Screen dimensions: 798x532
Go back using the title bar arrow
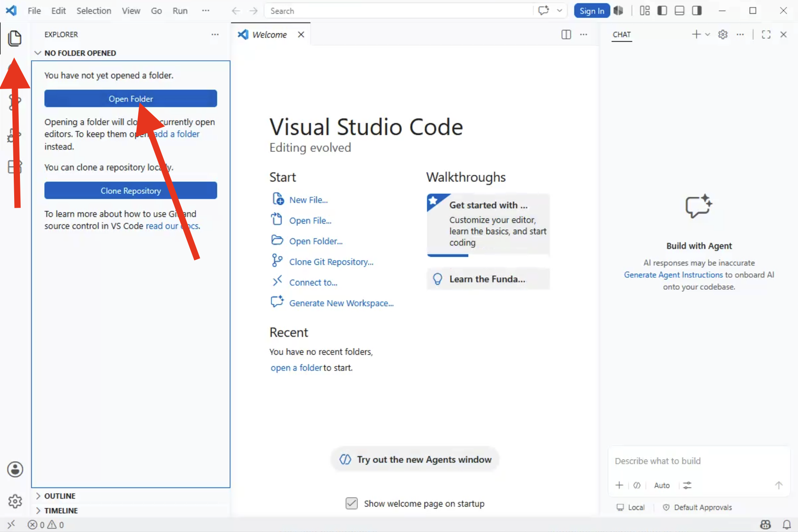tap(236, 11)
